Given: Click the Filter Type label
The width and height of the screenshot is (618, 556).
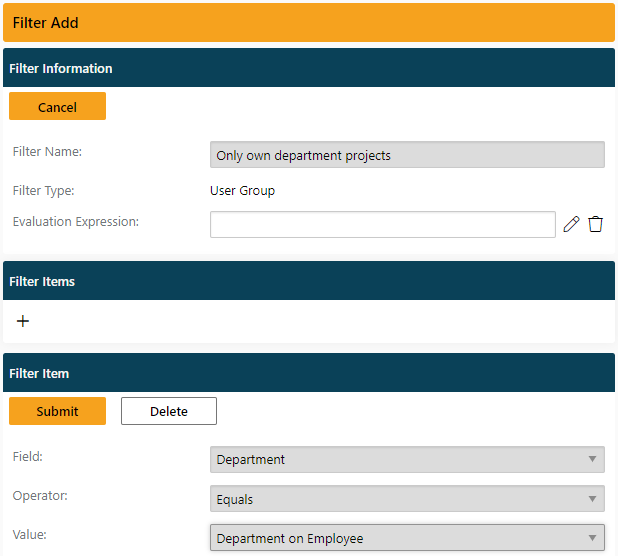Looking at the screenshot, I should click(x=43, y=191).
